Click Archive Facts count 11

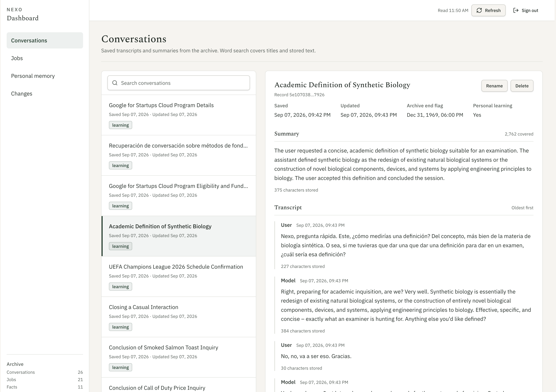click(x=80, y=387)
